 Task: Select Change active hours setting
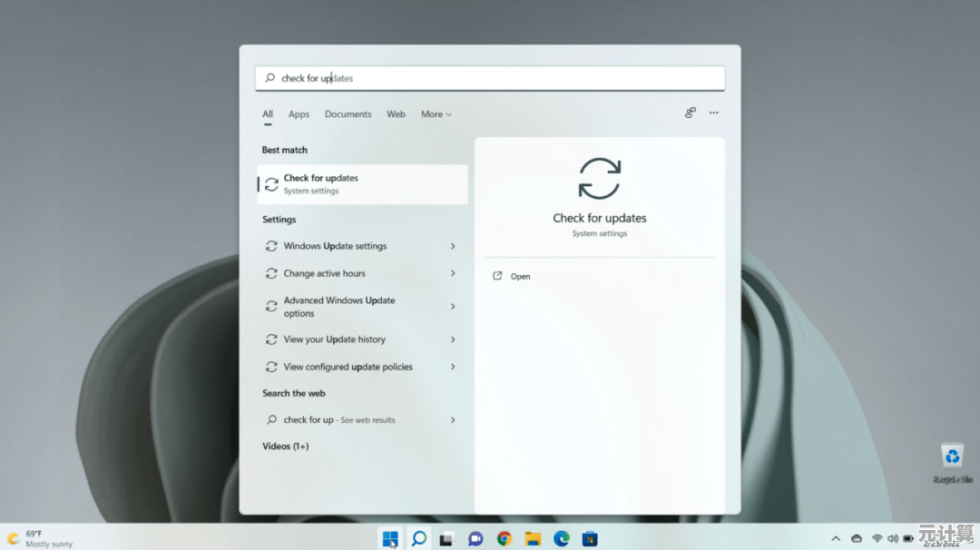324,273
